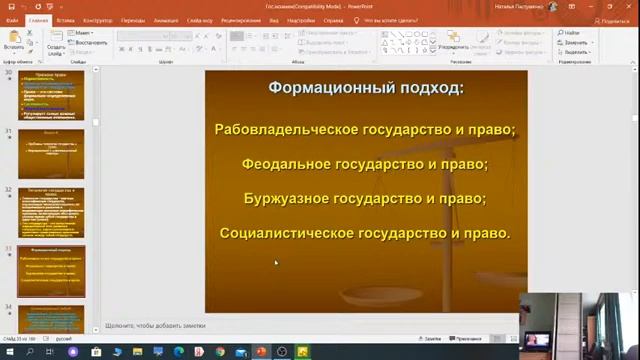Select the Главная ribbon tab
This screenshot has width=640, height=360.
coord(38,20)
